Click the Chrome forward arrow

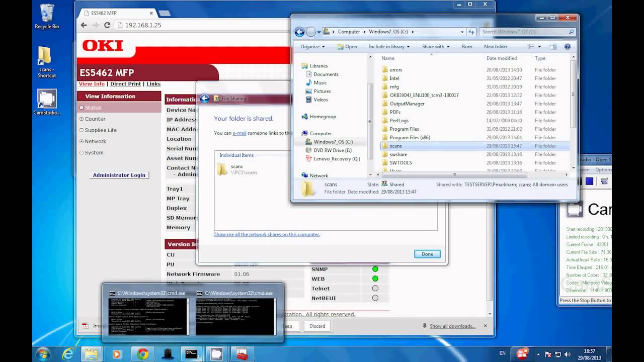pos(96,25)
